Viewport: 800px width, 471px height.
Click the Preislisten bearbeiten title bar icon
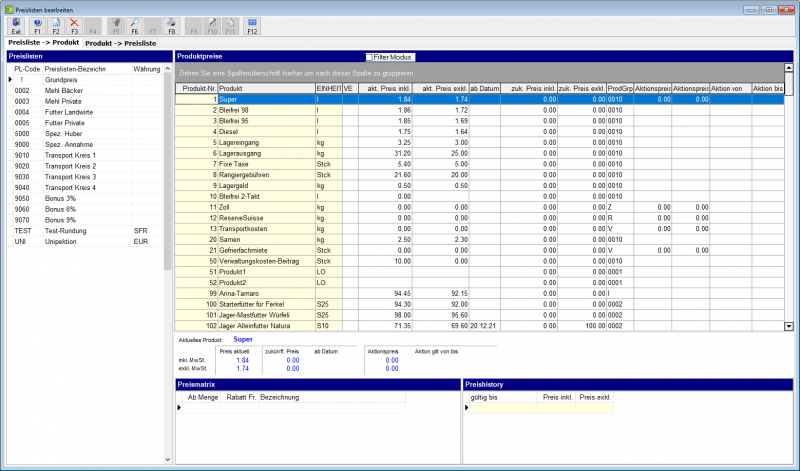[x=9, y=10]
